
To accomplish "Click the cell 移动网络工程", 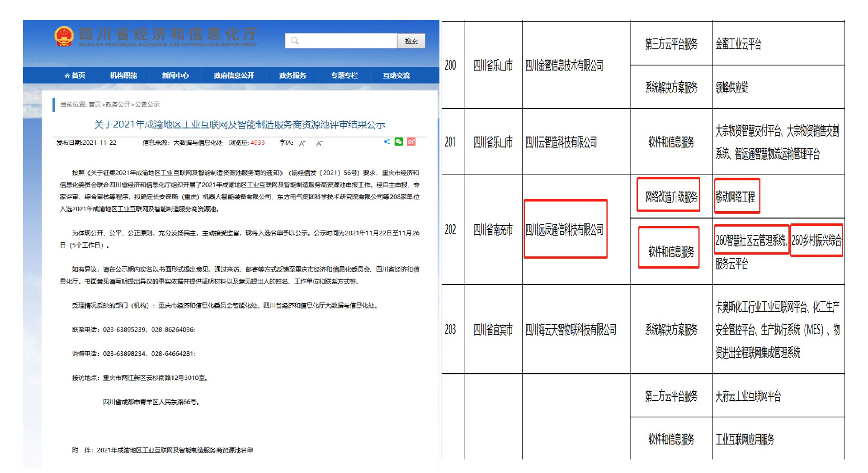I will tap(735, 197).
